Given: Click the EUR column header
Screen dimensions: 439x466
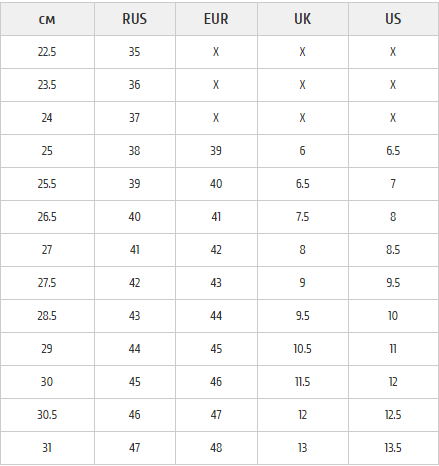Looking at the screenshot, I should [216, 19].
